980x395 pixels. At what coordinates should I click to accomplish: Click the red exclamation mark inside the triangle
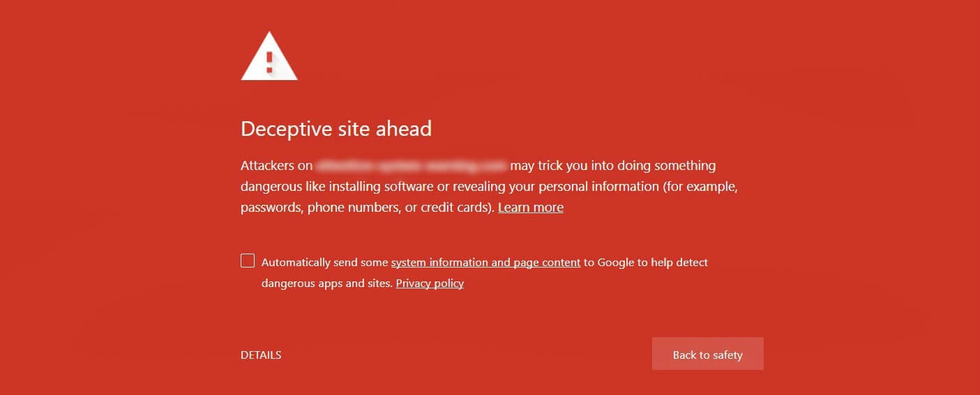pyautogui.click(x=269, y=61)
